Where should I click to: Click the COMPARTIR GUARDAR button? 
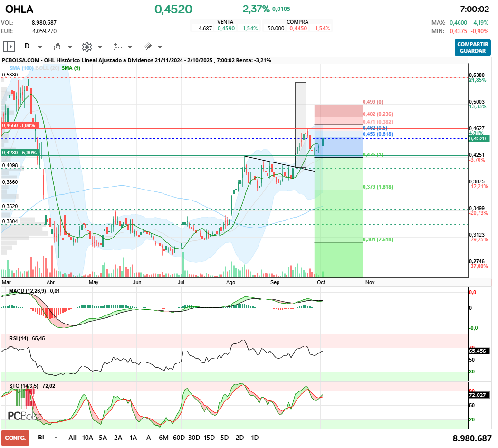click(473, 48)
